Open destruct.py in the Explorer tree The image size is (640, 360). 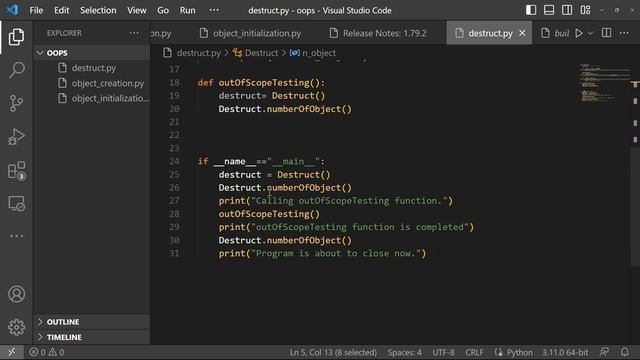click(93, 68)
